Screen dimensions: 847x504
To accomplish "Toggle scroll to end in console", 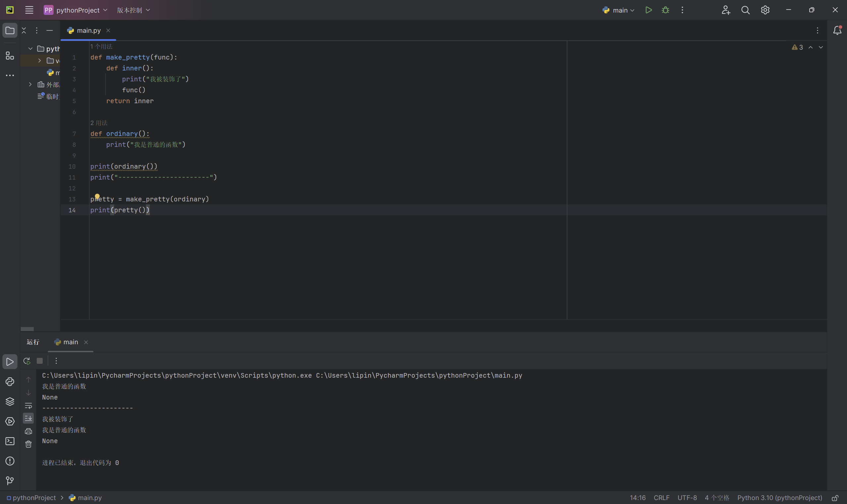I will 28,418.
